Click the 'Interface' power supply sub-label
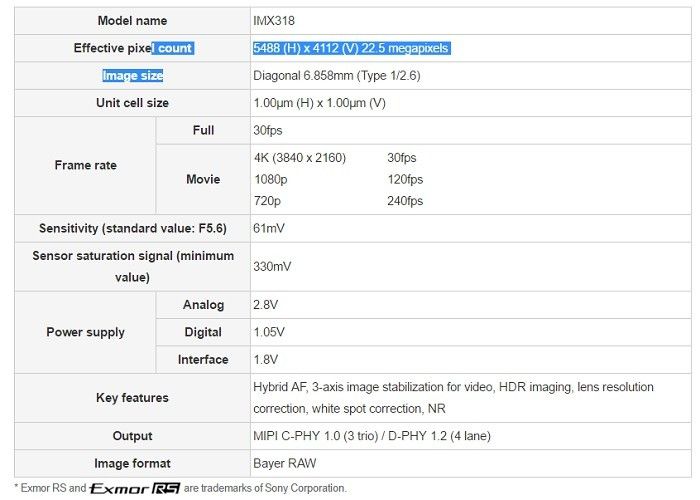This screenshot has height=500, width=700. pos(203,359)
